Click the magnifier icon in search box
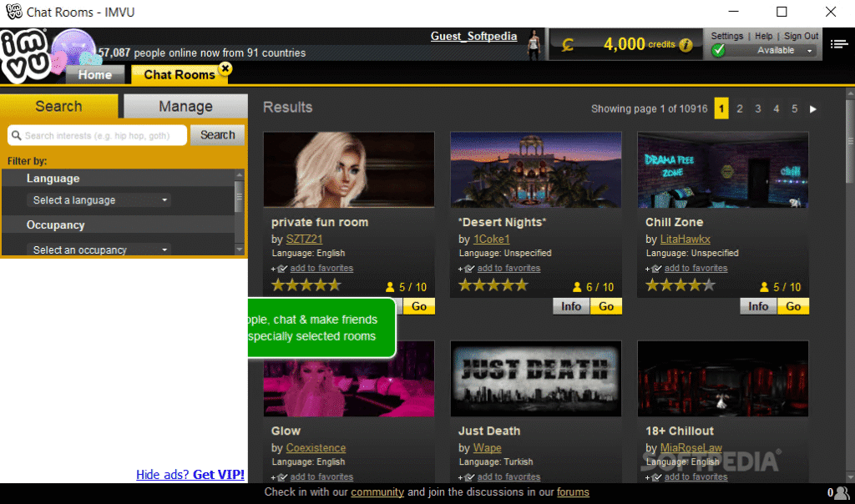The width and height of the screenshot is (855, 504). coord(17,135)
